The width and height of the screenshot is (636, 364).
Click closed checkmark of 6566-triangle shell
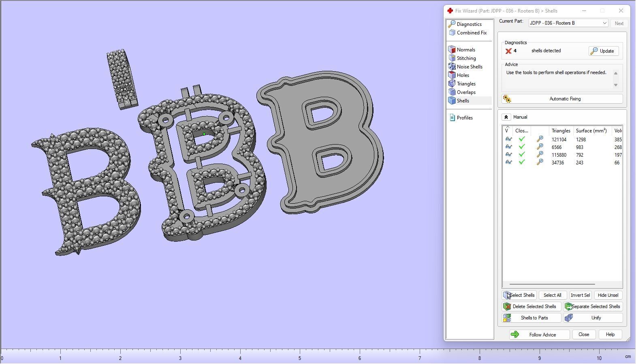pyautogui.click(x=522, y=147)
